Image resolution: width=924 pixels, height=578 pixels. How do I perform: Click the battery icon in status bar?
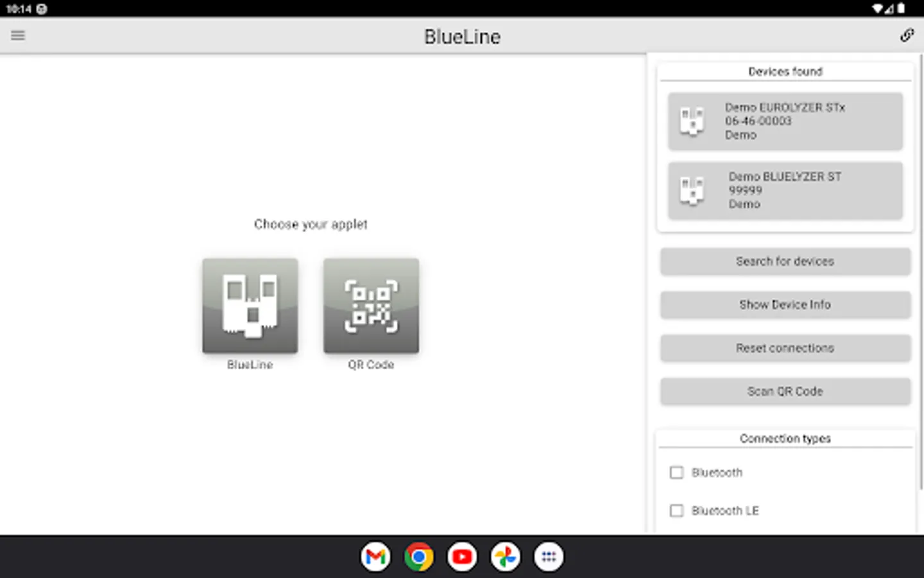pyautogui.click(x=902, y=8)
